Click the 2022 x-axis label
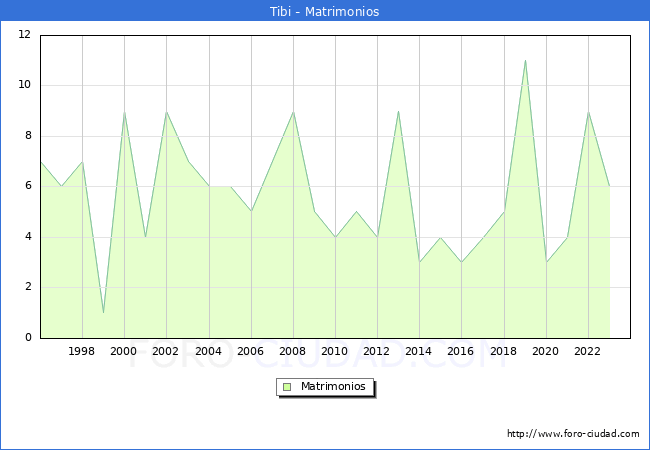Screen dimensions: 650x450 [x=588, y=352]
